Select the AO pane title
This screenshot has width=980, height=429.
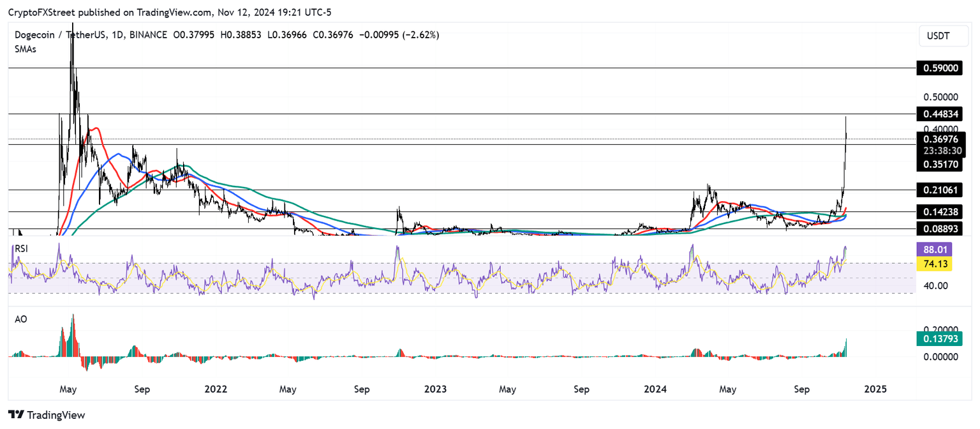click(21, 319)
